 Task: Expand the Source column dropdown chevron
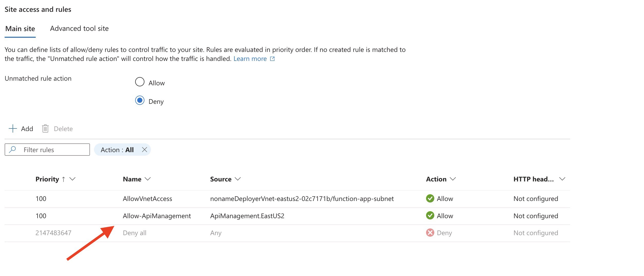[238, 179]
